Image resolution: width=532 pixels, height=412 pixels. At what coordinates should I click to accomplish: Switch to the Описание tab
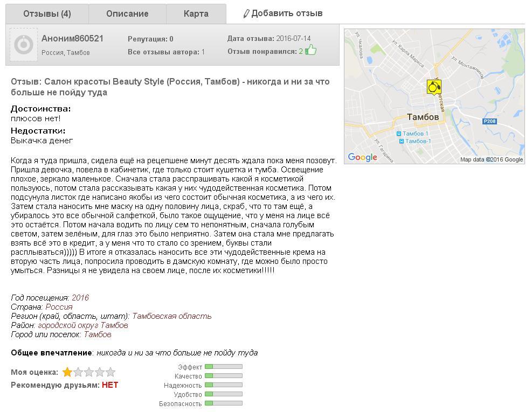pos(127,14)
